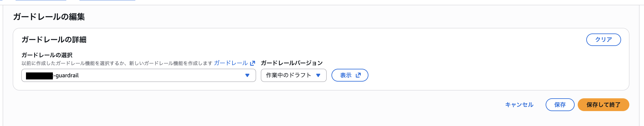Viewport: 644px width, 126px height.
Task: Open the guardrail selection combo box
Action: pos(138,75)
